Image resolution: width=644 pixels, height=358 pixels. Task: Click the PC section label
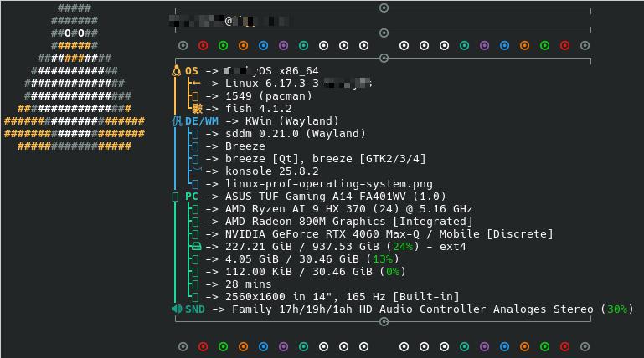(192, 197)
